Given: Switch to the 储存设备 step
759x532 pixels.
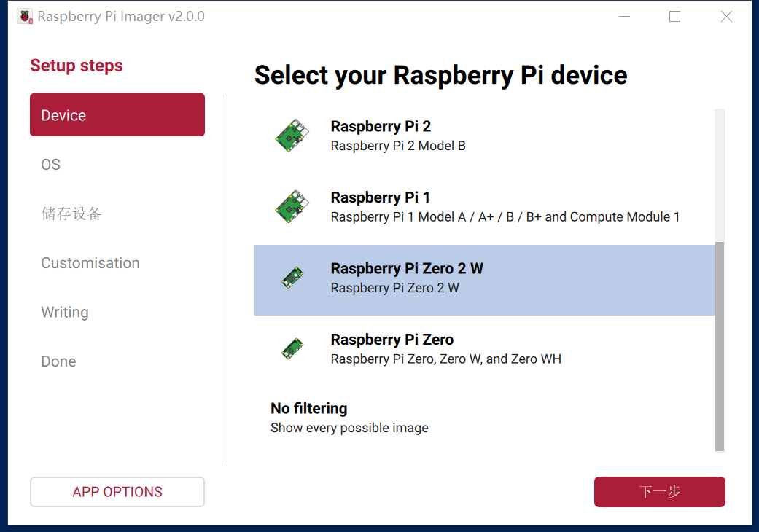Looking at the screenshot, I should [x=71, y=214].
